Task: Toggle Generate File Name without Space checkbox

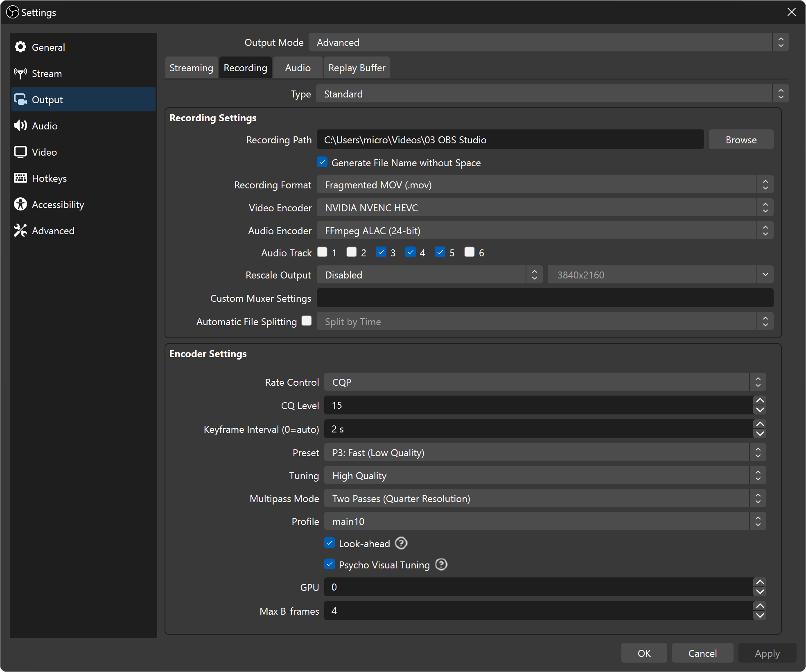Action: point(322,162)
